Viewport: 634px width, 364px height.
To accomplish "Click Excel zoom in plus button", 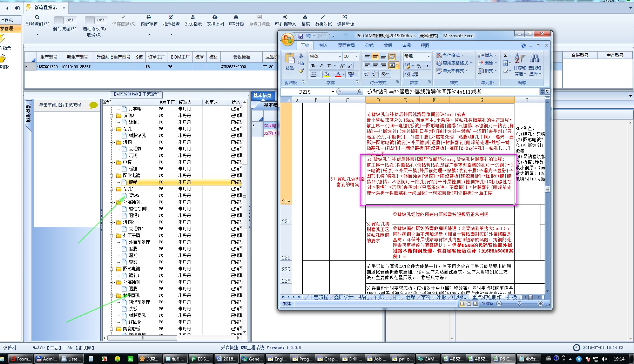I will (x=540, y=304).
